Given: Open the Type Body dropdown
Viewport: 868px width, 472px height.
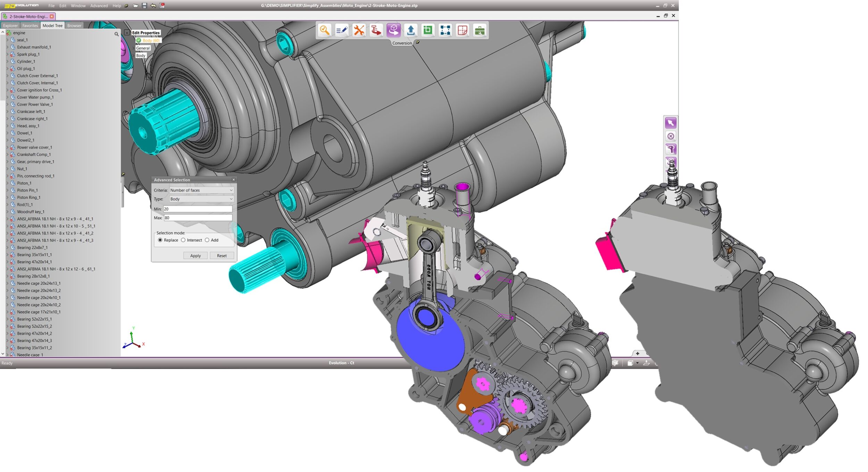Looking at the screenshot, I should point(201,199).
